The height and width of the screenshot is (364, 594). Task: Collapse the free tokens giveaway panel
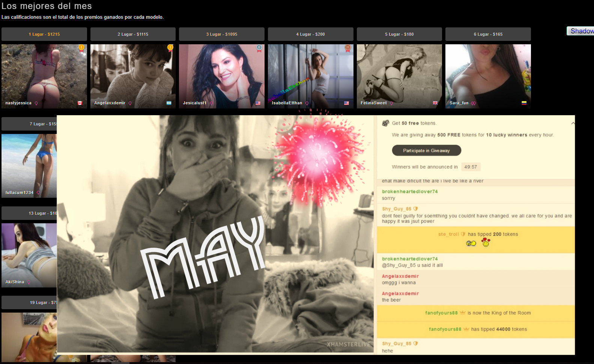573,123
